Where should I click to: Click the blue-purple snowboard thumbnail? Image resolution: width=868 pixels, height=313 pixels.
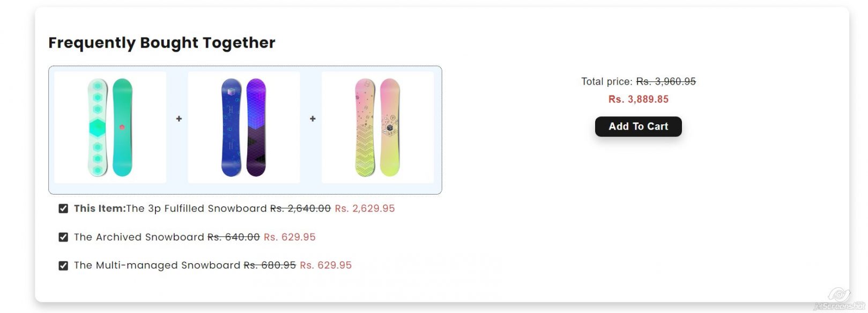[x=244, y=127]
